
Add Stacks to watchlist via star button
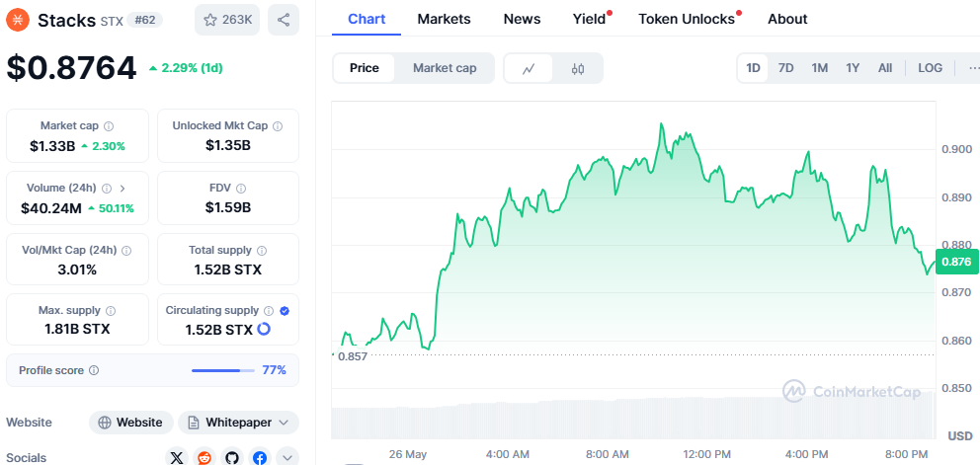pos(227,20)
